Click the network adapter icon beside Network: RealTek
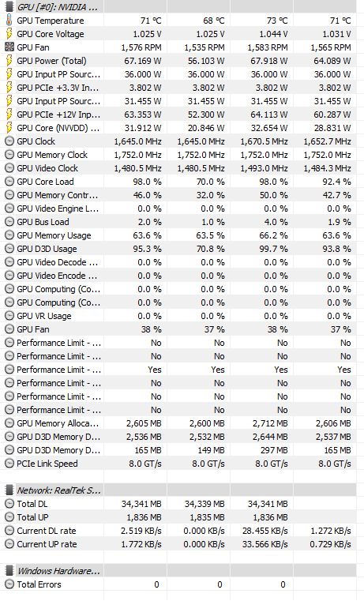Viewport: 364px width, 601px height. (x=9, y=490)
